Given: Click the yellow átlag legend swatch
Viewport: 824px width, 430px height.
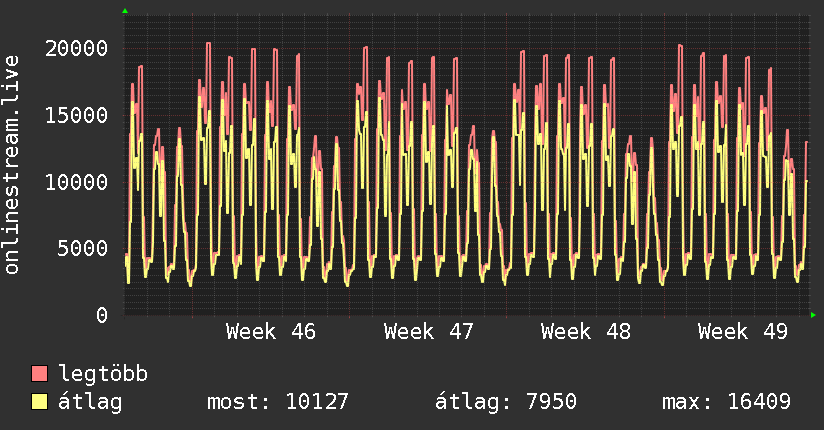Looking at the screenshot, I should (x=40, y=402).
